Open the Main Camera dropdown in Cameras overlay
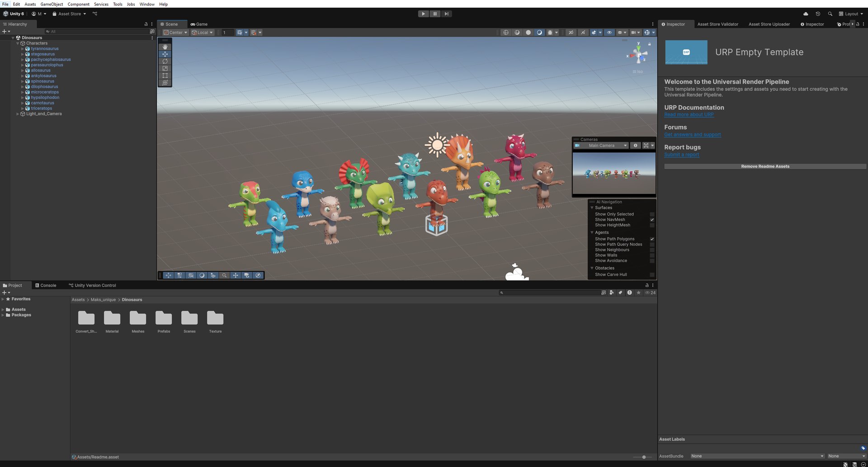 (601, 146)
